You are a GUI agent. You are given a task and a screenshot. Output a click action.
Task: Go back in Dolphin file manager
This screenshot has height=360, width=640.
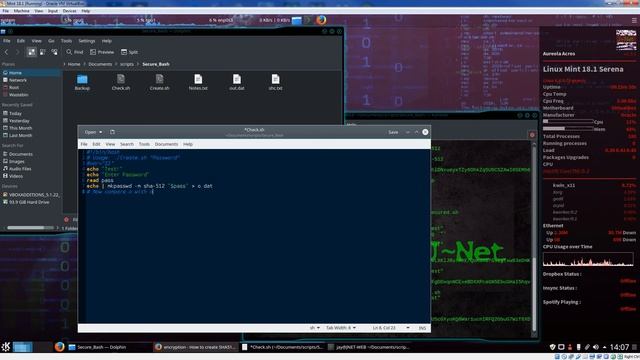click(7, 52)
